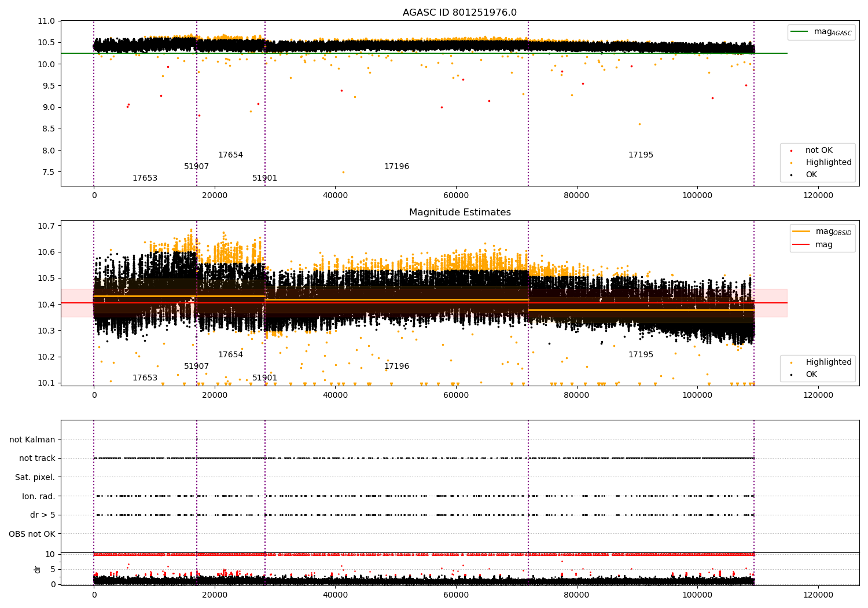The height and width of the screenshot is (608, 868).
Task: Click the 'AGASC ID 801251976.0' title
Action: coord(459,13)
